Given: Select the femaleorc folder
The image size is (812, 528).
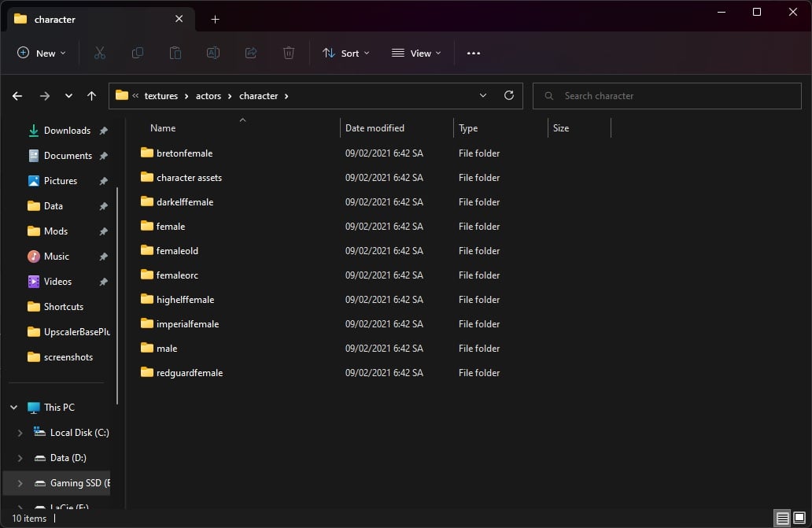Looking at the screenshot, I should (177, 275).
